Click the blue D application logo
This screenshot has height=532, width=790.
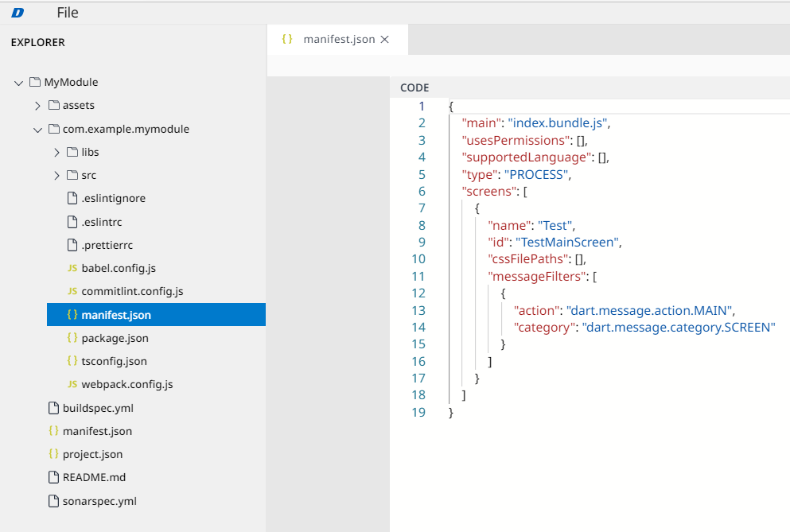(x=18, y=13)
